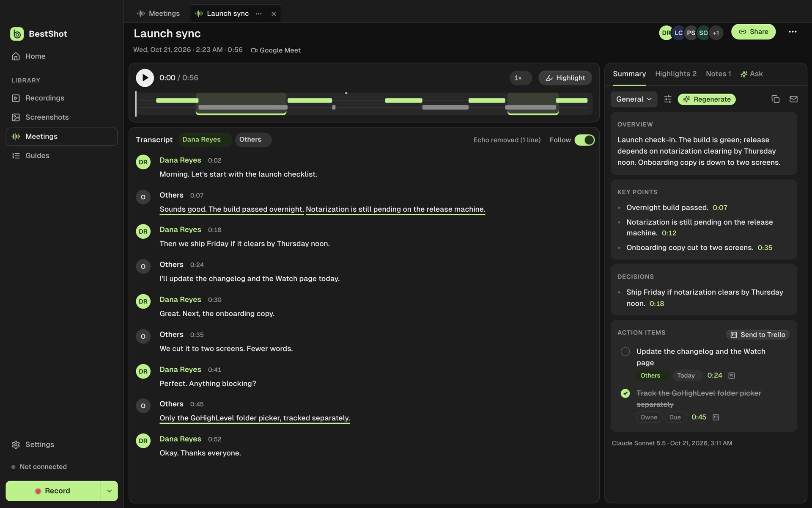Open the Record options dropdown arrow
Image resolution: width=812 pixels, height=508 pixels.
109,491
